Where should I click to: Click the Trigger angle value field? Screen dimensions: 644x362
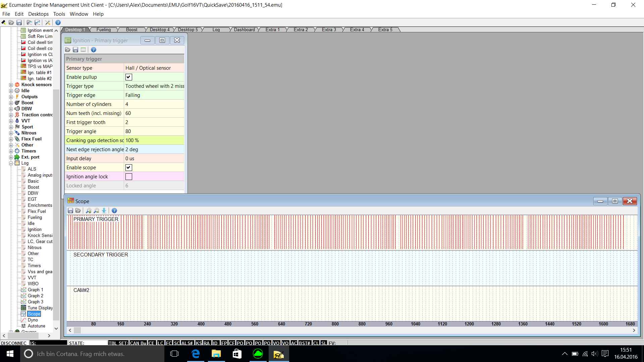[154, 131]
